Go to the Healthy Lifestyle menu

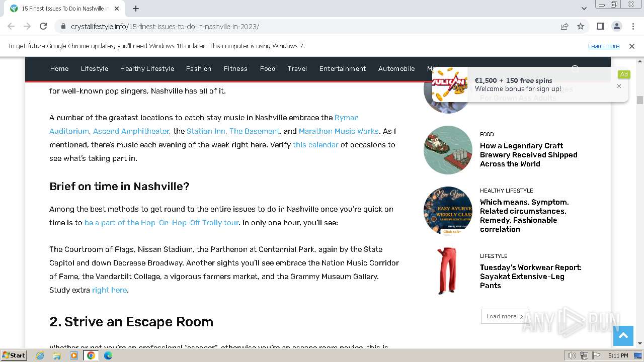tap(147, 69)
